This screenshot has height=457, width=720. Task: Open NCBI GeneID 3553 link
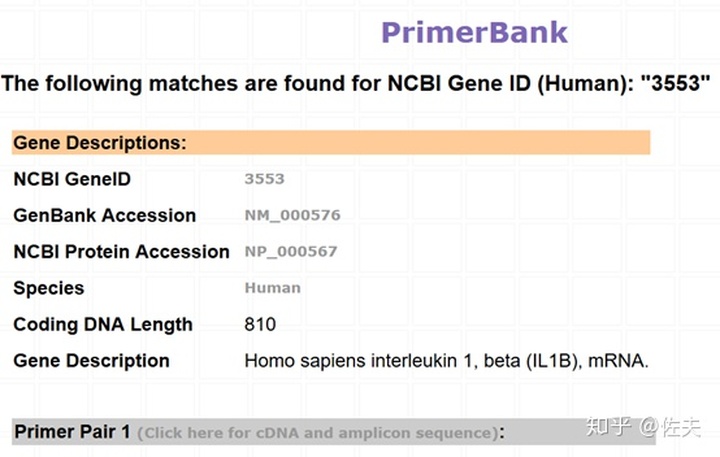coord(264,179)
